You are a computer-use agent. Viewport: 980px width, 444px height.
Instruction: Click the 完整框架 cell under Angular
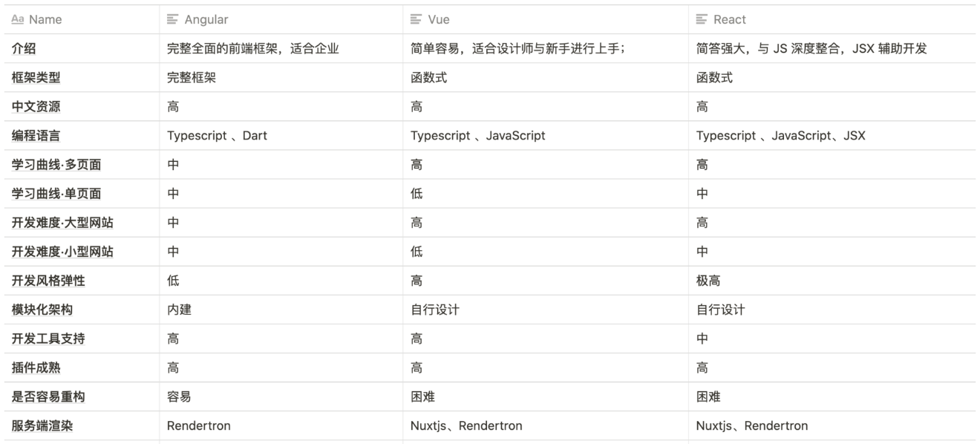[x=192, y=78]
